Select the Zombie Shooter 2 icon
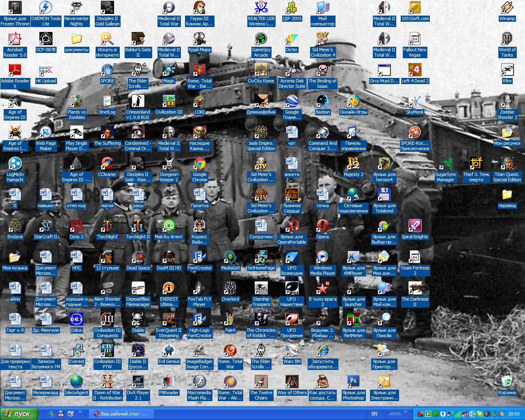The image size is (525, 420). click(507, 107)
